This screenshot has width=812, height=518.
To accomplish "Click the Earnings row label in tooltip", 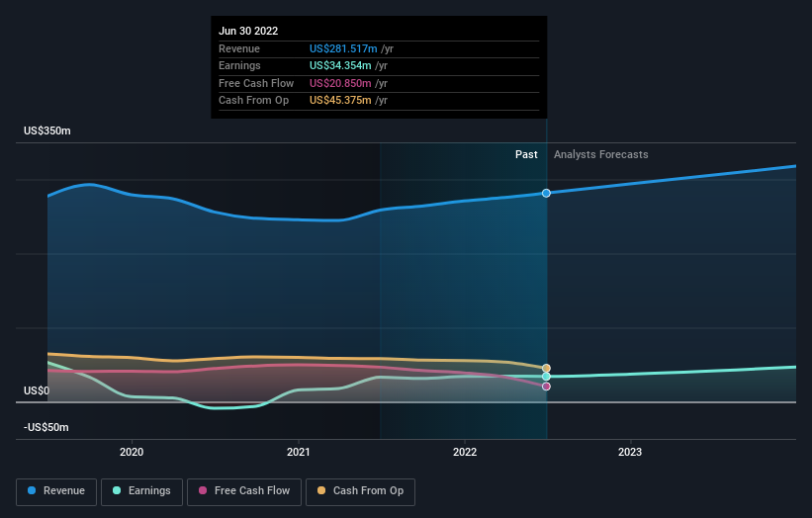I will [239, 65].
